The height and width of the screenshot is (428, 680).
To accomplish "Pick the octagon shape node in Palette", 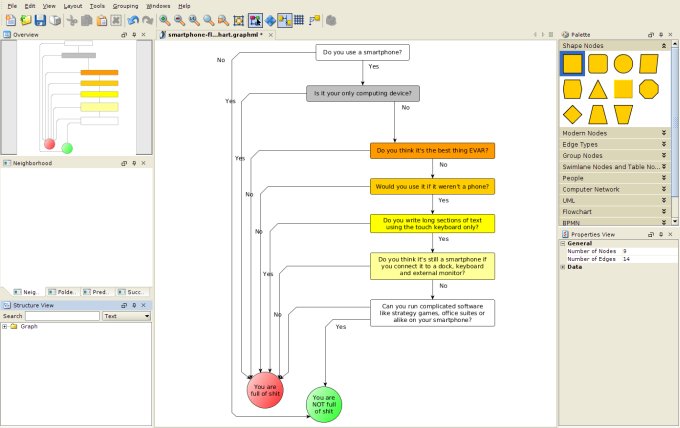I will pyautogui.click(x=649, y=89).
